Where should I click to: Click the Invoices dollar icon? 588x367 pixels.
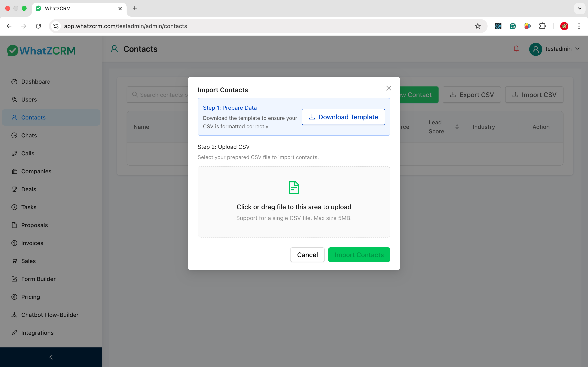coord(14,243)
